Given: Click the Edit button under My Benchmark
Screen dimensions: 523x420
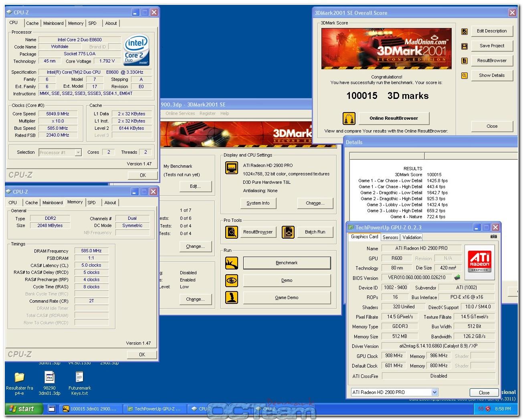Looking at the screenshot, I should 195,186.
